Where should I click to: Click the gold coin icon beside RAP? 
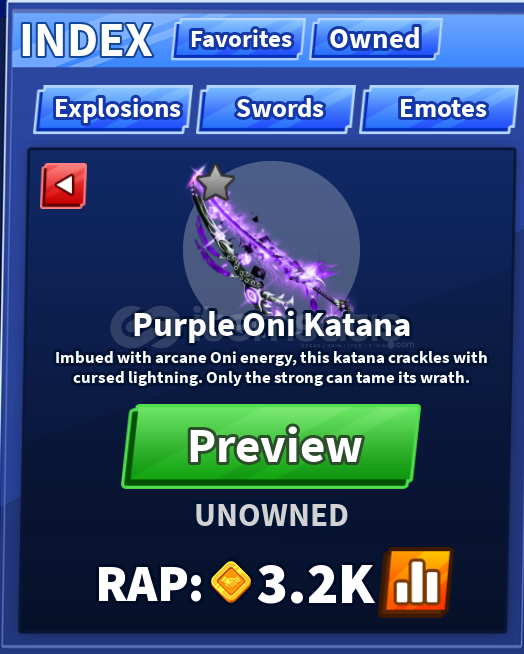(231, 582)
